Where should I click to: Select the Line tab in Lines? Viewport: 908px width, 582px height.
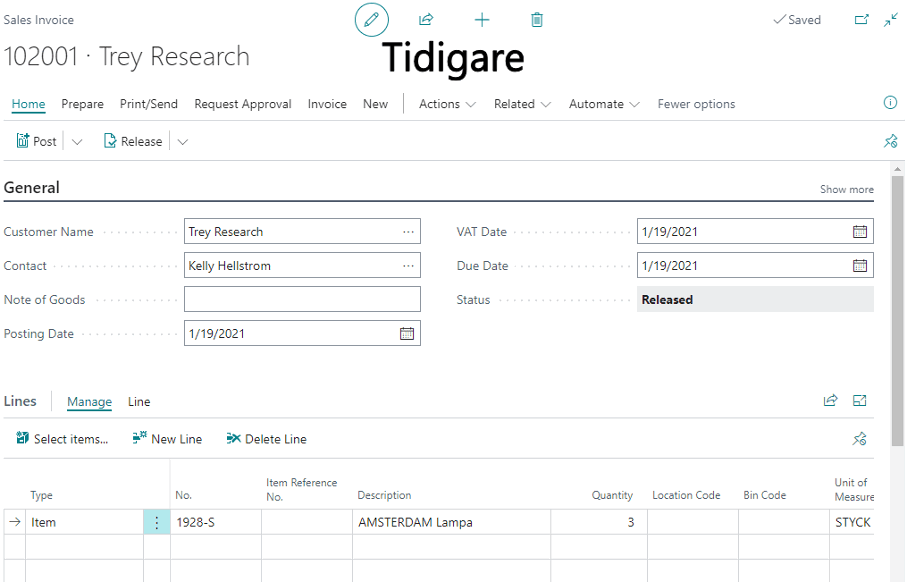tap(139, 402)
